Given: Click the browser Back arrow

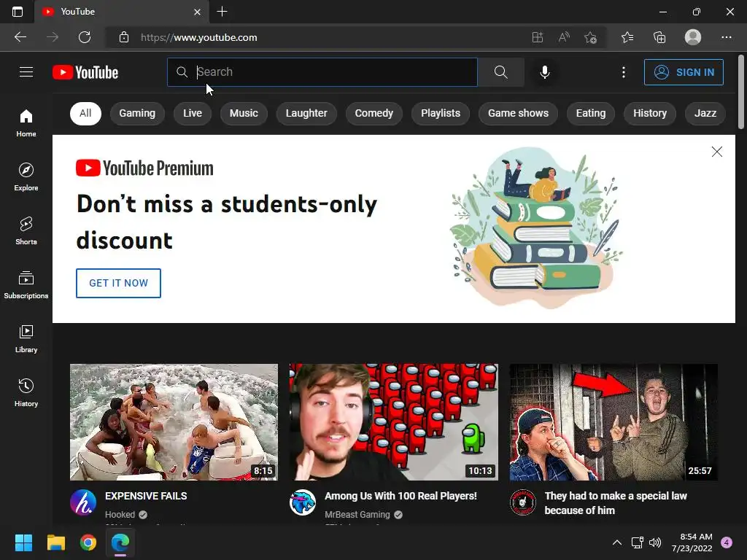Looking at the screenshot, I should [20, 37].
